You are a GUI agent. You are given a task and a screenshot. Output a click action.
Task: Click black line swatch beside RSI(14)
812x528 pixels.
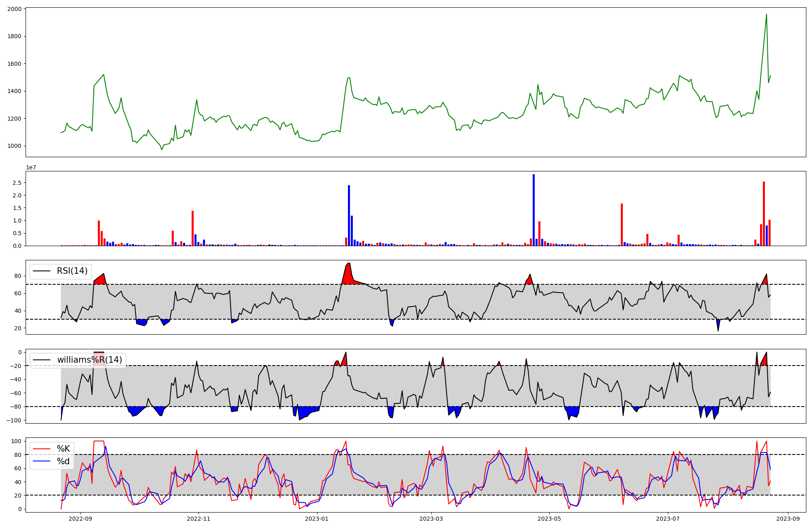click(x=42, y=271)
